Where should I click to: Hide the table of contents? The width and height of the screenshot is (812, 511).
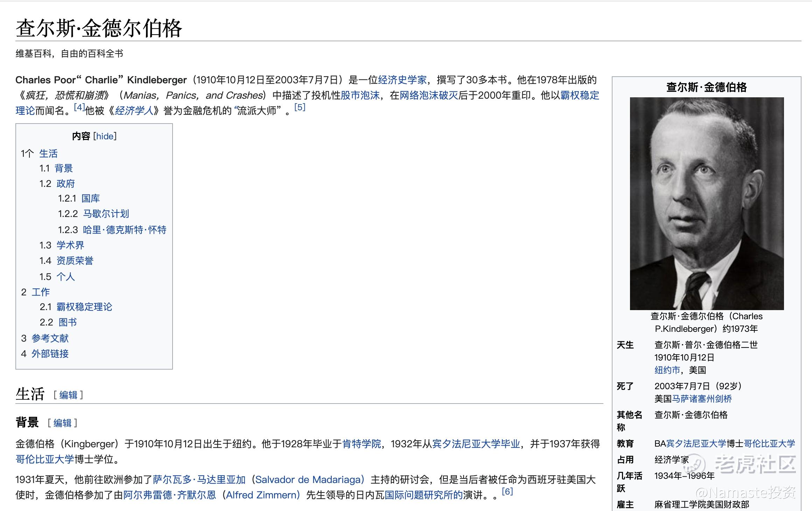click(105, 136)
